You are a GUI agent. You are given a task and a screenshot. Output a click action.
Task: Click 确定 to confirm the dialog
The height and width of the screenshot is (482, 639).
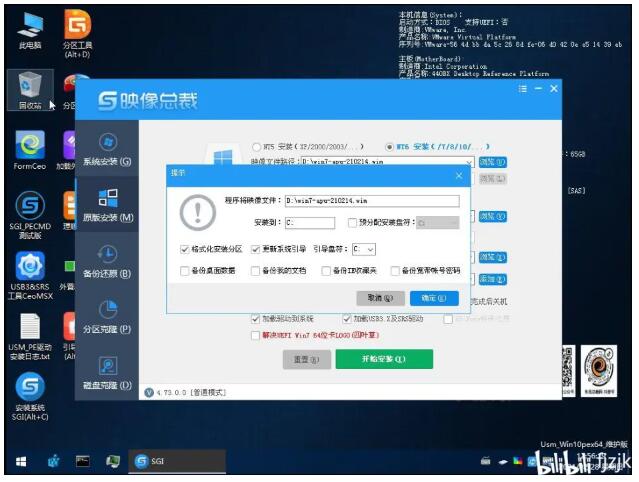433,298
